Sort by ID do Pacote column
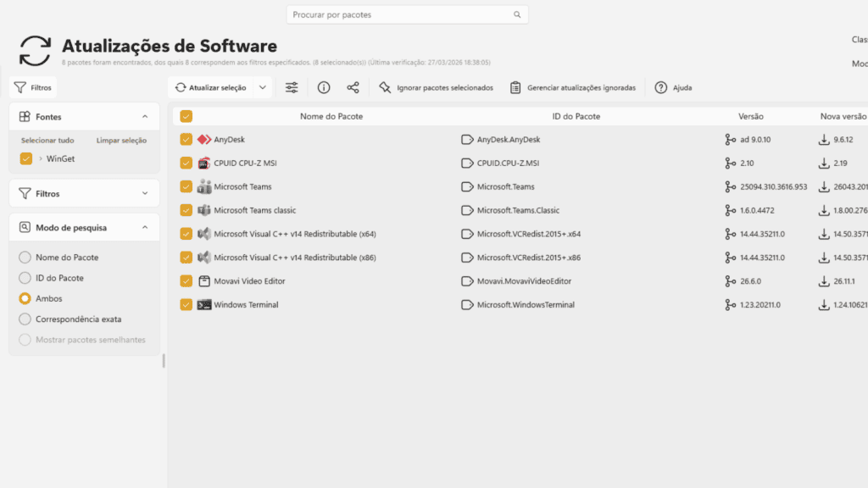Image resolution: width=868 pixels, height=488 pixels. 576,116
